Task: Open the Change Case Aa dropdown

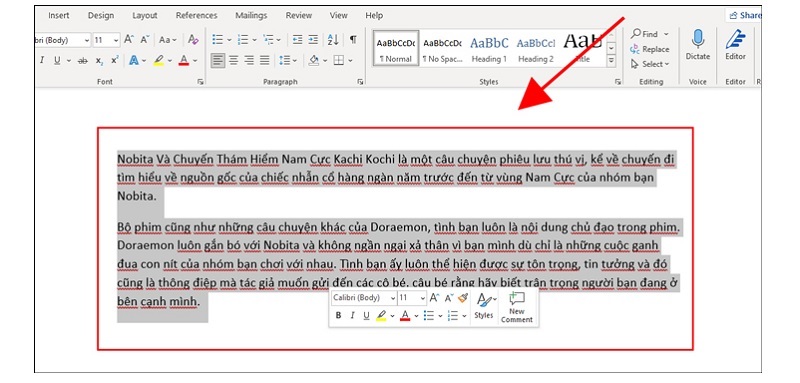Action: click(167, 39)
